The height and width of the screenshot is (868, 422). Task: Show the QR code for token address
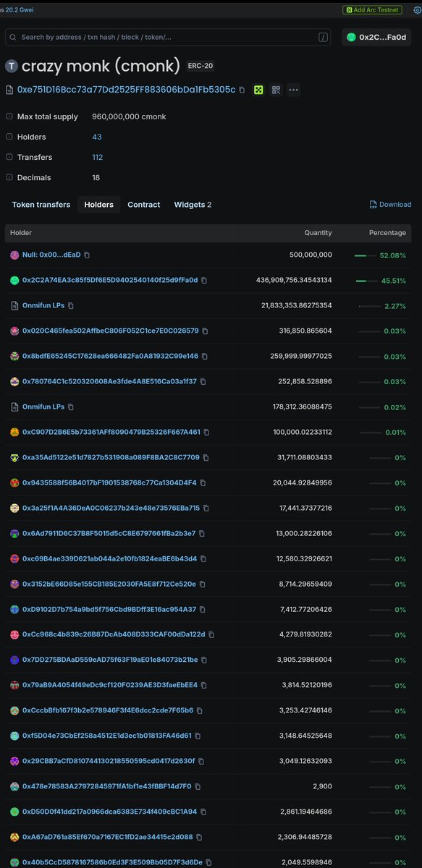coord(276,90)
